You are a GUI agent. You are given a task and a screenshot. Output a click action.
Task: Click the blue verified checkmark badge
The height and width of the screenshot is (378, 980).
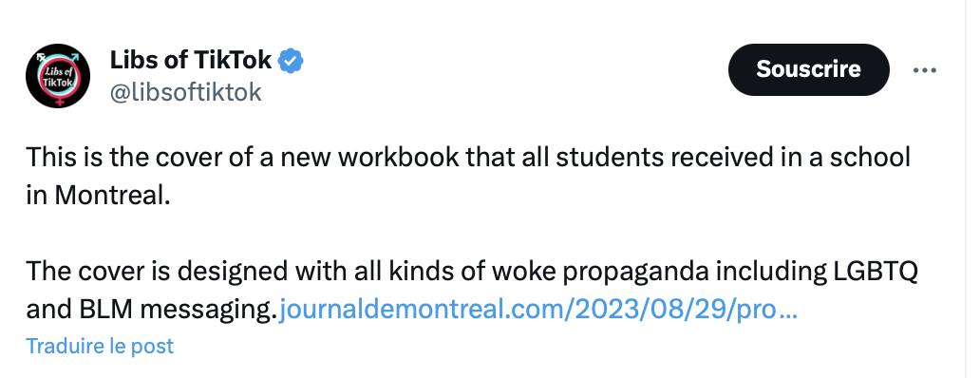coord(291,61)
